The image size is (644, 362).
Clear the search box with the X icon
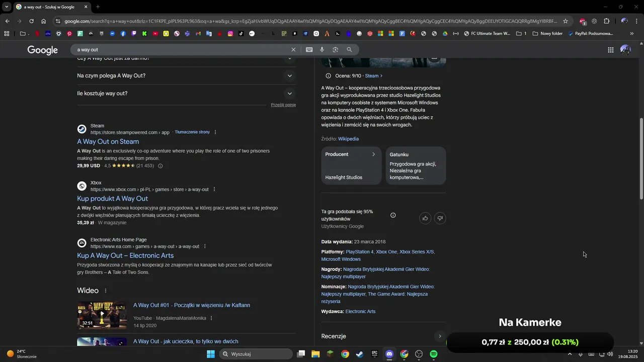click(x=293, y=50)
